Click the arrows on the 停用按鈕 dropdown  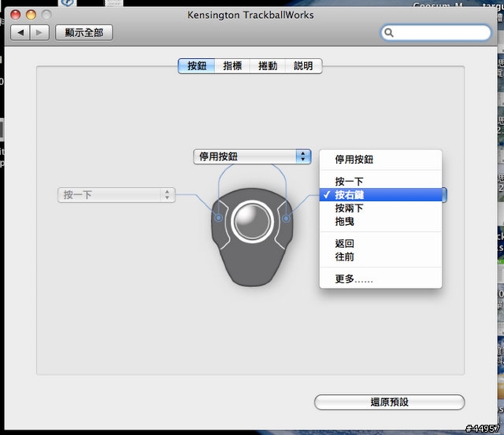303,157
